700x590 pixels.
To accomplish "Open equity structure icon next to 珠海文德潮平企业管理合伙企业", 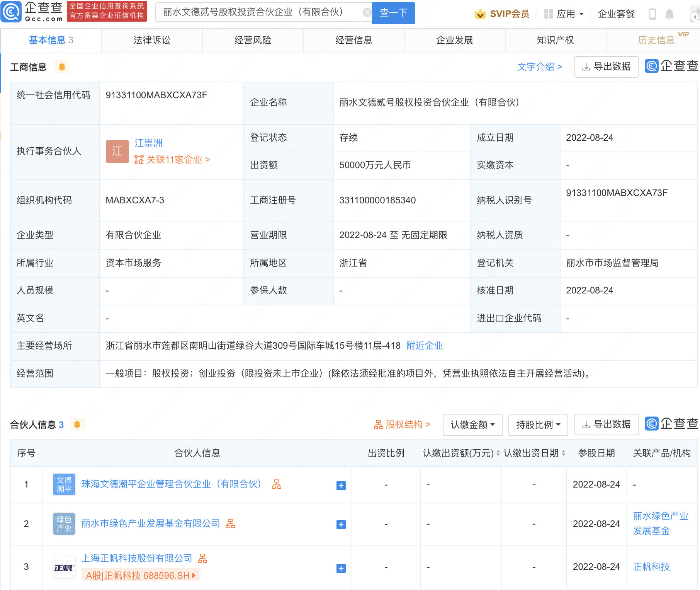I will (277, 484).
